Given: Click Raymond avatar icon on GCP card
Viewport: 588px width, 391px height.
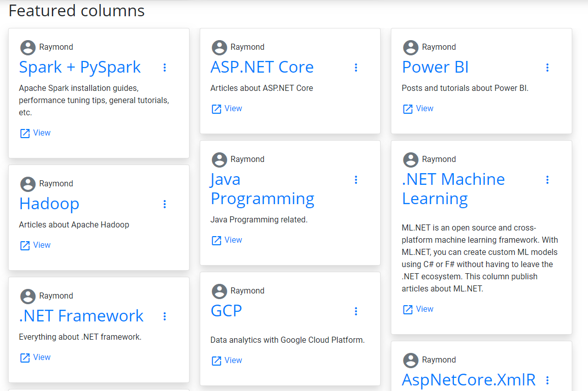Looking at the screenshot, I should coord(220,291).
